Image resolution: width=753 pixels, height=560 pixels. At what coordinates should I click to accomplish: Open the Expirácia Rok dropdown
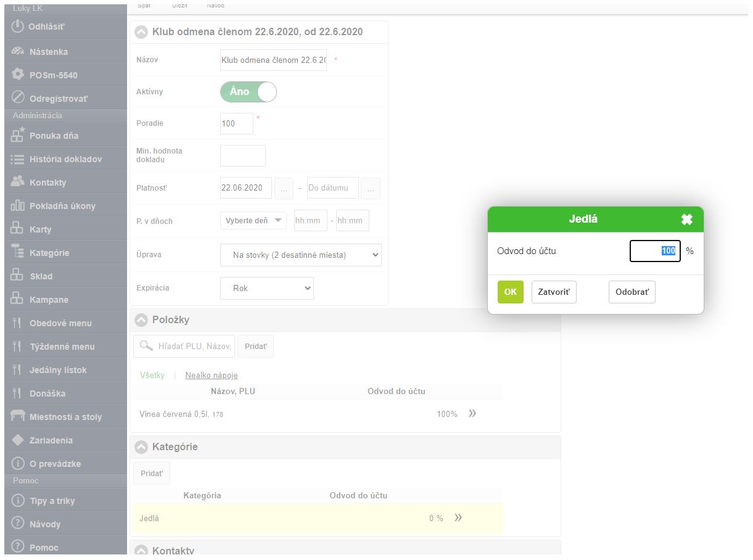pyautogui.click(x=266, y=288)
